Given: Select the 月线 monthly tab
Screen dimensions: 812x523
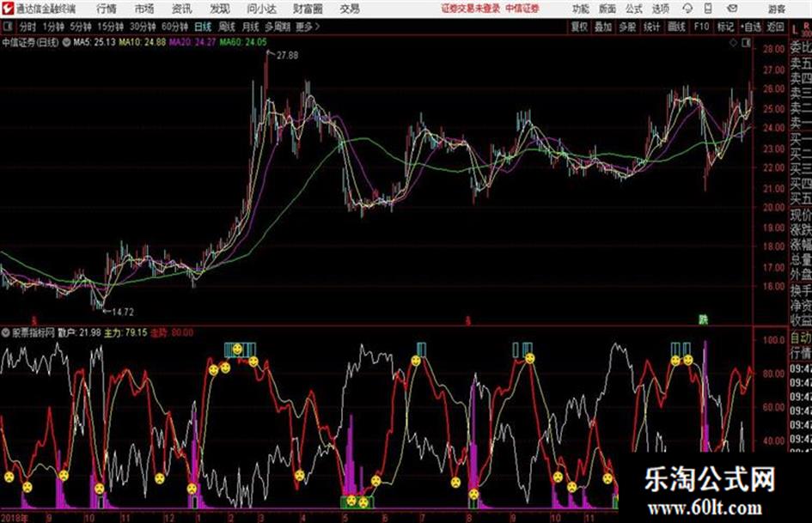Looking at the screenshot, I should tap(251, 27).
